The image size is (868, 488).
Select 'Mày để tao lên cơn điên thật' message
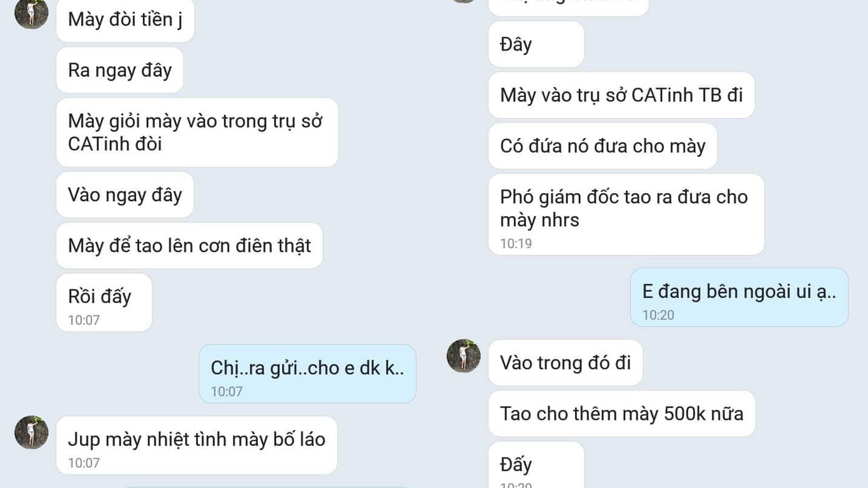(x=189, y=246)
